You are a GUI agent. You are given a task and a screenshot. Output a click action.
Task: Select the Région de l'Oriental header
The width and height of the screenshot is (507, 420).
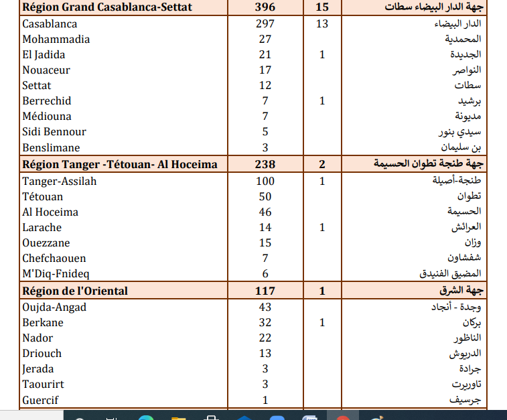pyautogui.click(x=75, y=291)
